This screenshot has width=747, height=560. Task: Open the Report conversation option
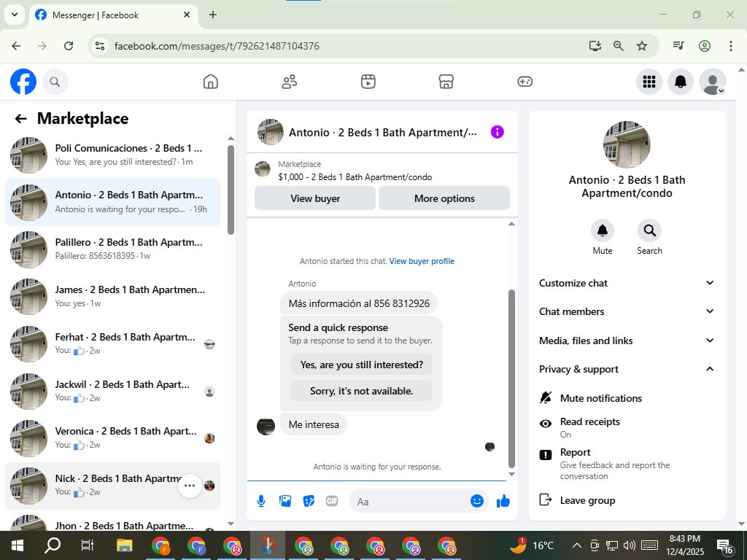[627, 463]
